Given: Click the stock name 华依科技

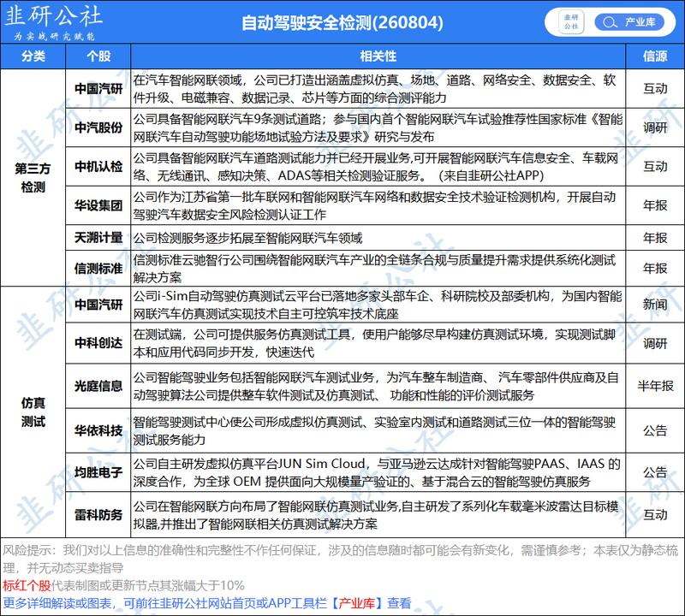Looking at the screenshot, I should [98, 430].
